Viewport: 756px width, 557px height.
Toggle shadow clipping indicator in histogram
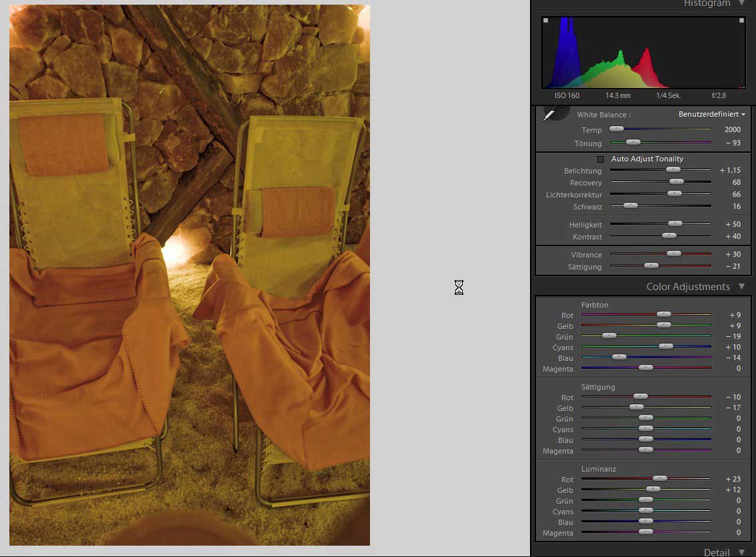pyautogui.click(x=545, y=21)
